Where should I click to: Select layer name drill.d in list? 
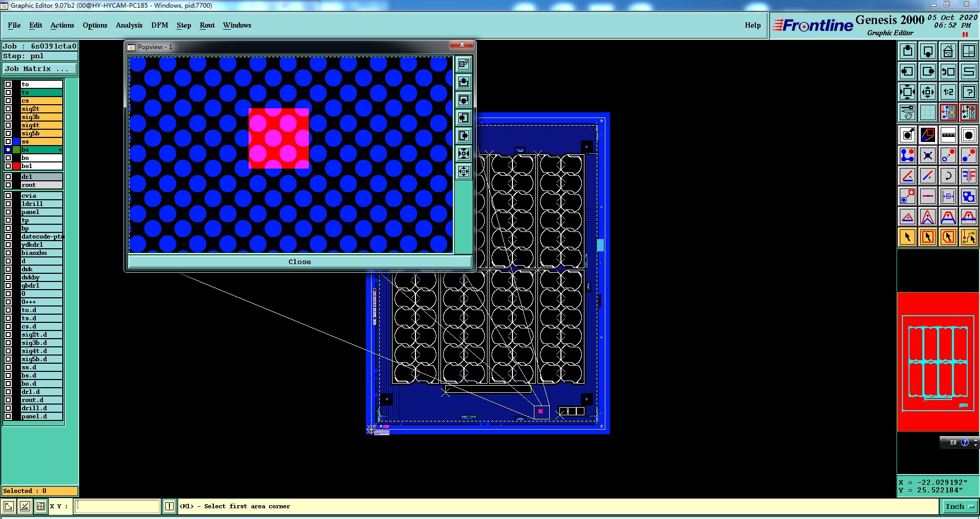point(42,408)
